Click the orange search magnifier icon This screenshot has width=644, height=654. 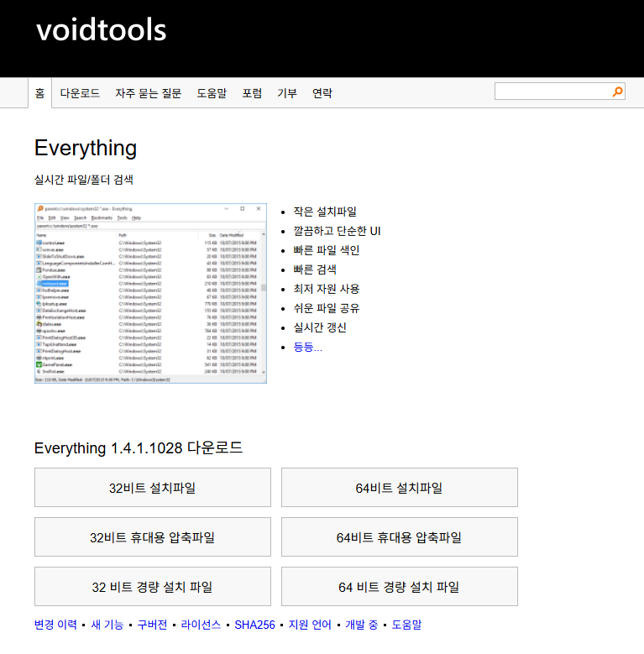tap(617, 92)
